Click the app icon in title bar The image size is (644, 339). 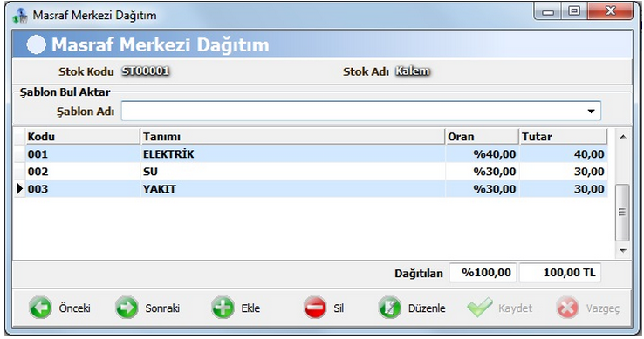tap(20, 16)
